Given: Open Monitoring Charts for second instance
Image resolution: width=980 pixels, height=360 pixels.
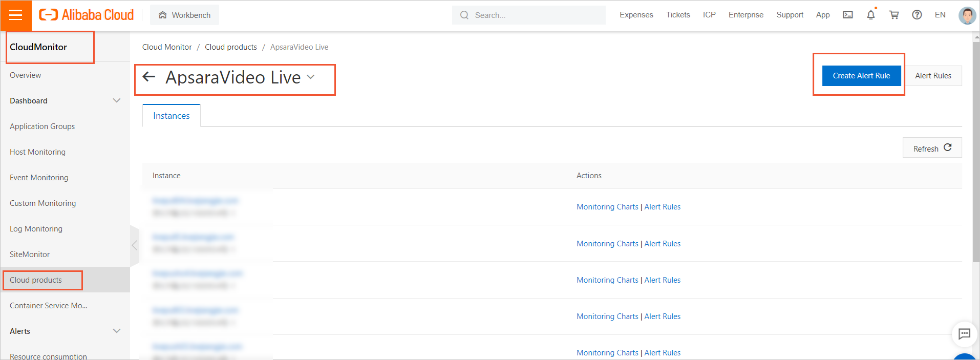Looking at the screenshot, I should pyautogui.click(x=607, y=244).
